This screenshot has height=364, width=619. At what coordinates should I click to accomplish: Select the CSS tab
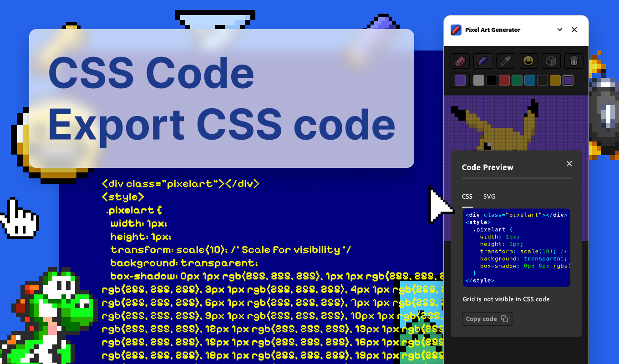click(467, 197)
